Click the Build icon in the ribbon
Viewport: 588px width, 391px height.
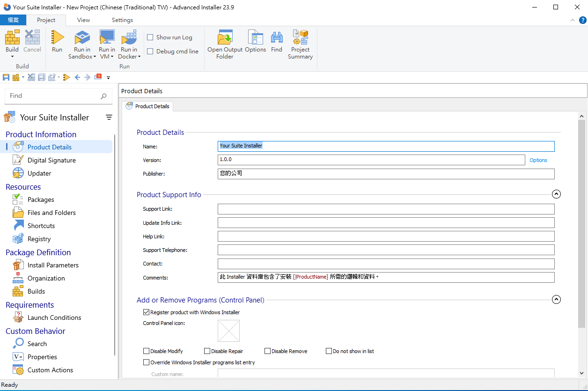[x=12, y=37]
